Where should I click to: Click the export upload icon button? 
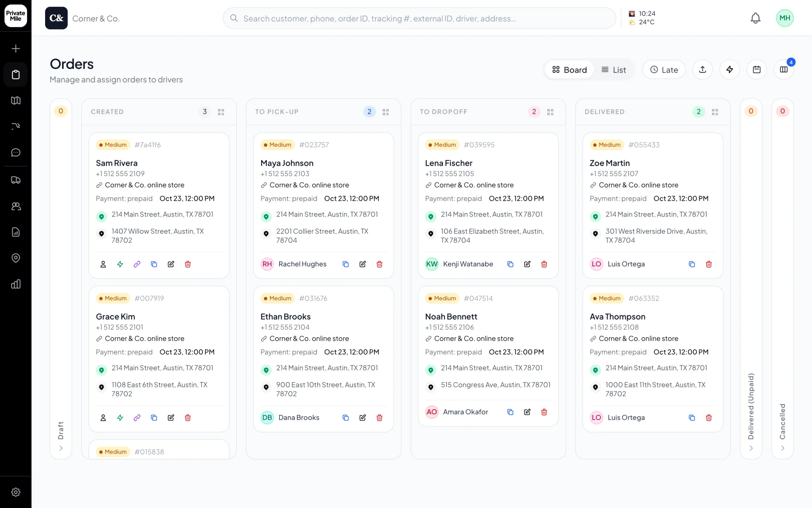(x=702, y=69)
